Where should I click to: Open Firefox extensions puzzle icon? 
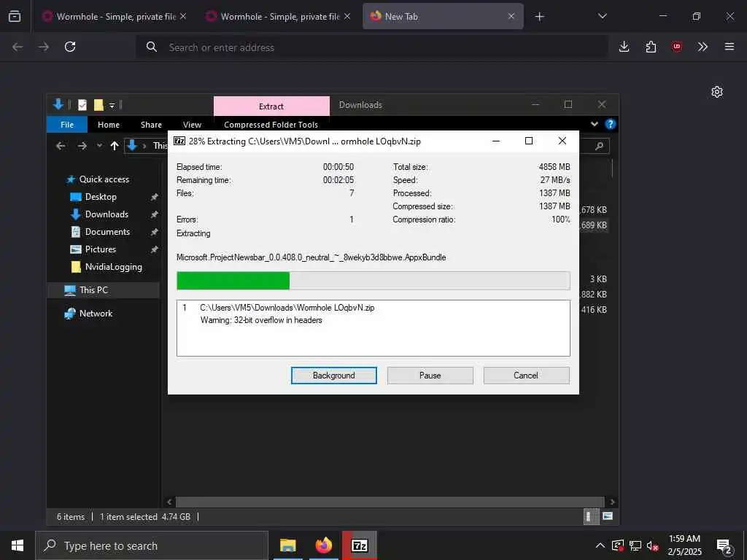click(x=651, y=47)
